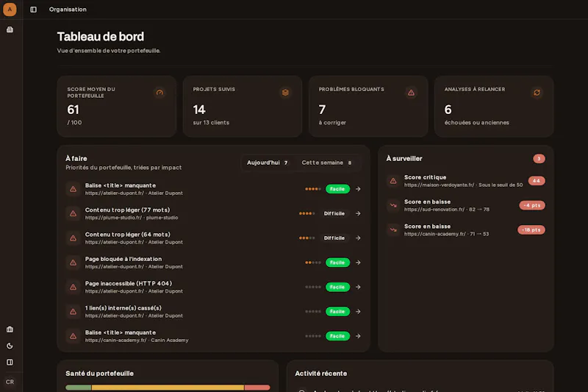The height and width of the screenshot is (392, 588).
Task: Click the refresh icon on Analyses à relancer card
Action: pyautogui.click(x=537, y=92)
